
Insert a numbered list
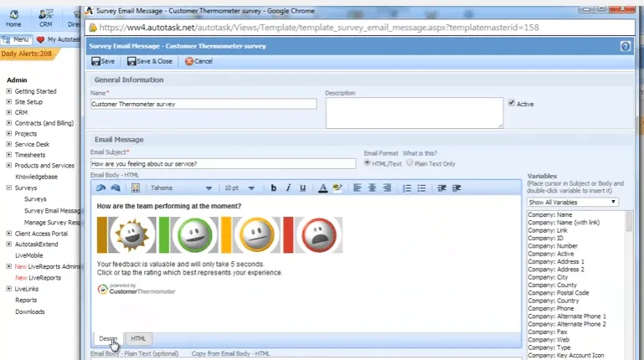tap(407, 188)
